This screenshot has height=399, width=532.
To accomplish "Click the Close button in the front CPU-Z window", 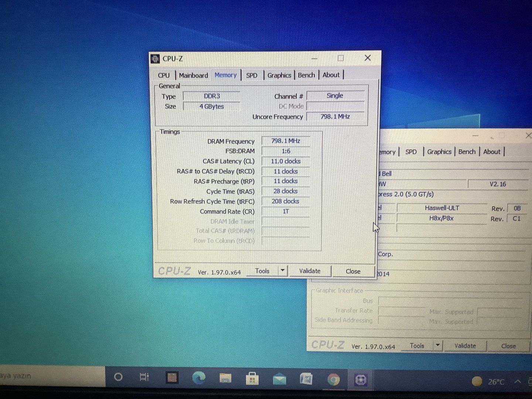I will [353, 271].
